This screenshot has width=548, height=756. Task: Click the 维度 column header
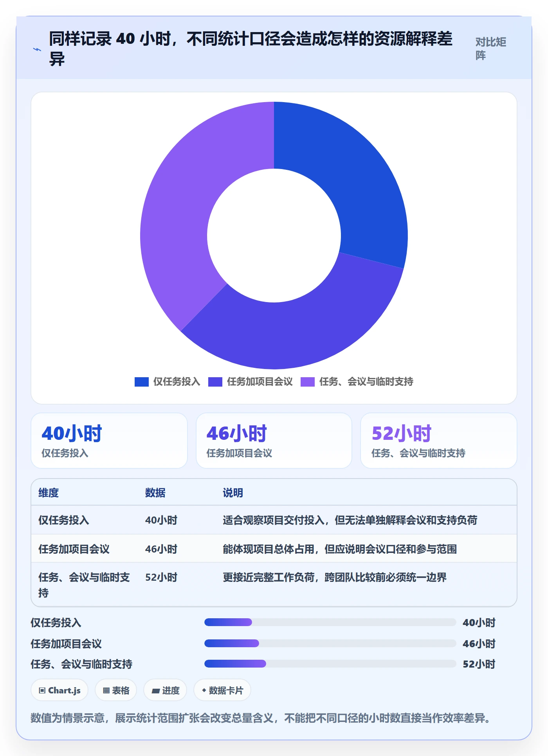tap(49, 493)
